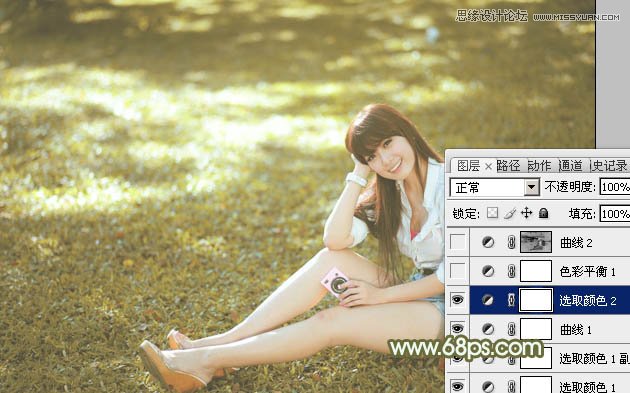The height and width of the screenshot is (393, 630).
Task: Select the 色彩平衡 1 layer name
Action: click(x=587, y=272)
